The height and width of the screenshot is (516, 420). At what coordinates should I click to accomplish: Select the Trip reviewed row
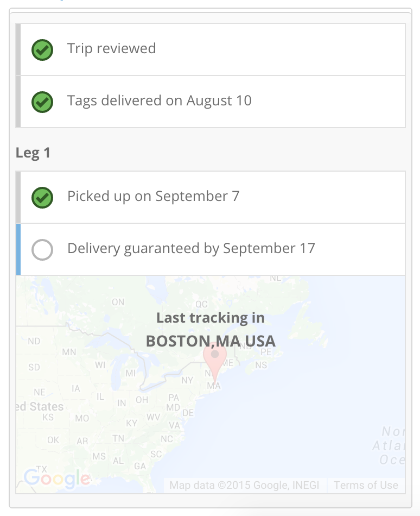pos(211,49)
